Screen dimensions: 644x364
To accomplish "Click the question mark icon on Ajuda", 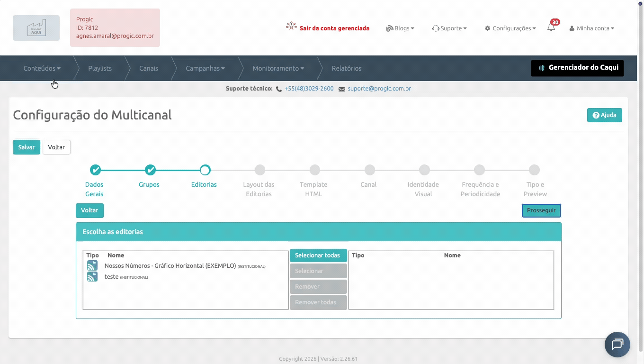I will [596, 115].
